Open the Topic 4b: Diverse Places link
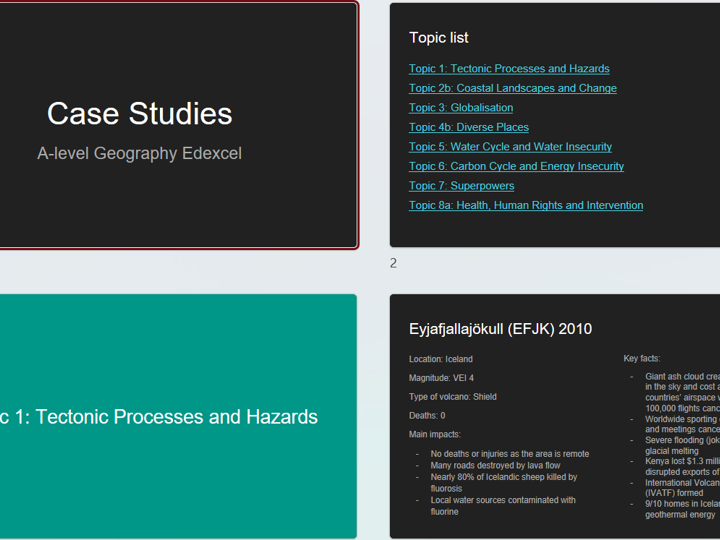The height and width of the screenshot is (540, 720). coord(468,127)
